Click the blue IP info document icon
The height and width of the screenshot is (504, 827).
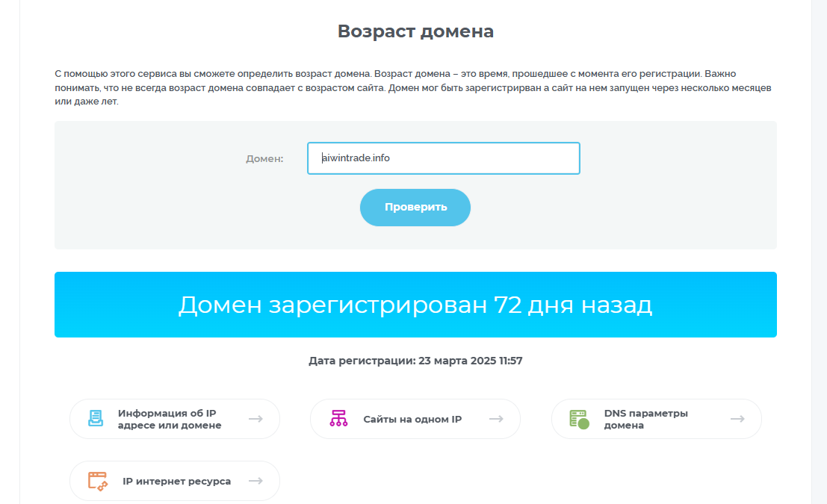tap(96, 419)
